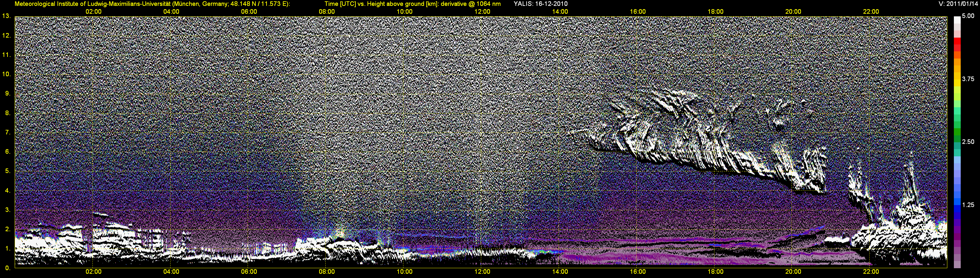Select the 22:00 label on the top time axis

[871, 12]
